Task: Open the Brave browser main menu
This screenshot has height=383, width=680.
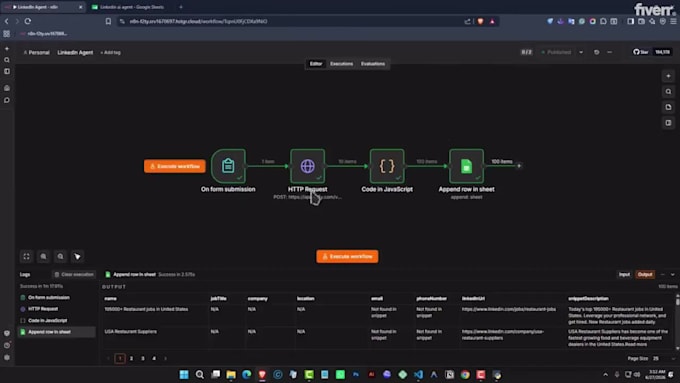Action: coord(673,21)
